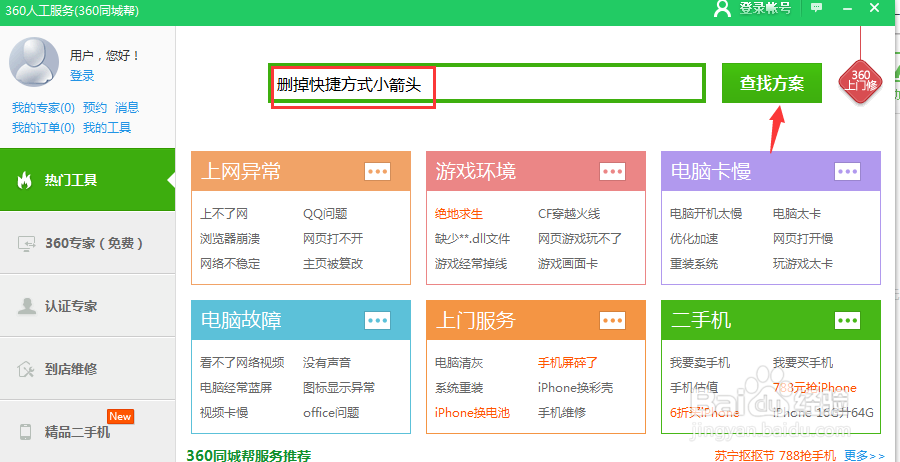Viewport: 900px width, 462px height.
Task: Open the 预约 link
Action: pos(95,108)
